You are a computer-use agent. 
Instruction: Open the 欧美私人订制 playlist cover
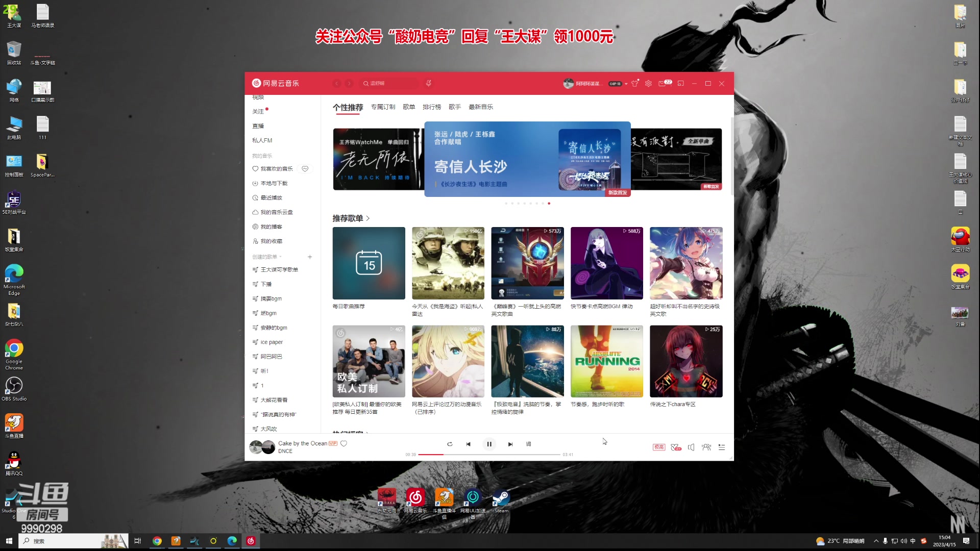coord(369,361)
